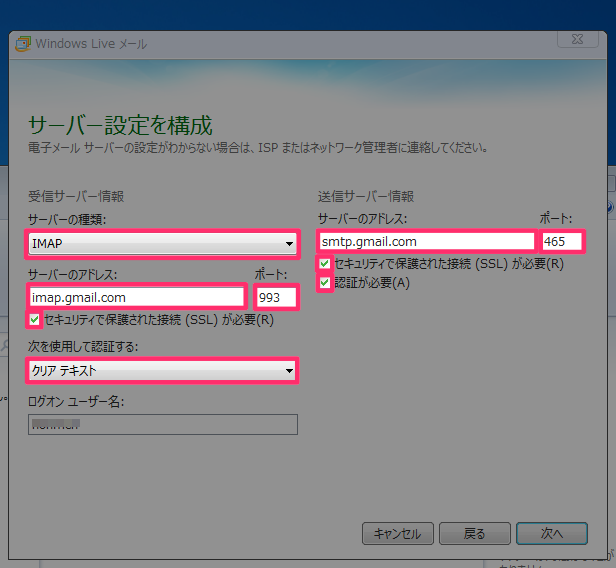
Task: Close the Windows Live メール dialog
Action: coord(578,39)
